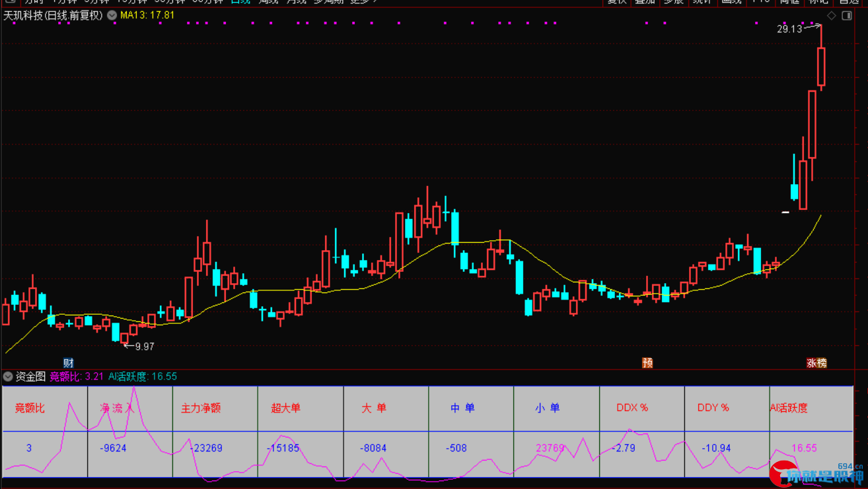This screenshot has width=868, height=489.
Task: Select the DDX % table header
Action: point(632,408)
